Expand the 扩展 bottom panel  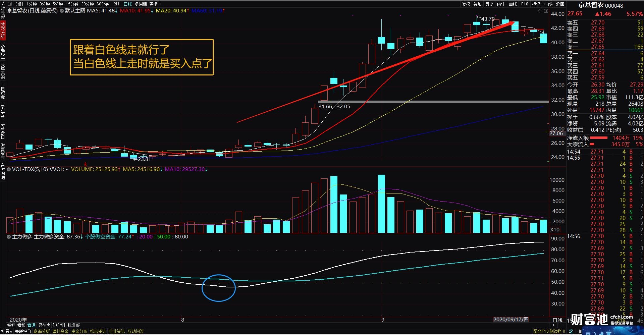pos(6,331)
